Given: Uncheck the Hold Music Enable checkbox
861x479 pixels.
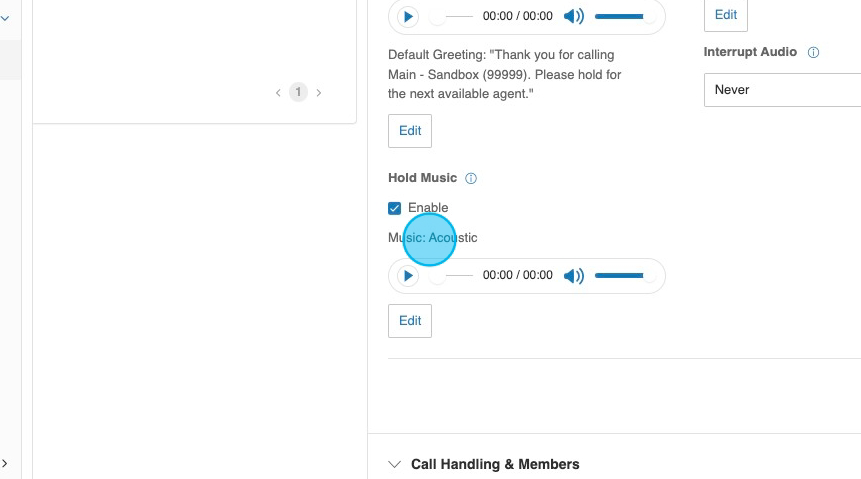Looking at the screenshot, I should coord(395,208).
